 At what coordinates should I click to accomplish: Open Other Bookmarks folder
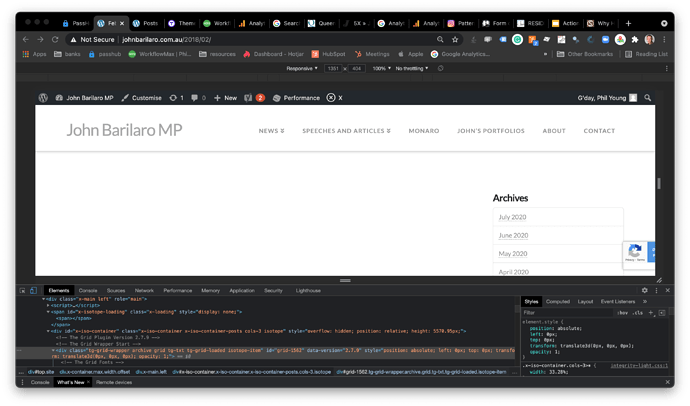(x=585, y=54)
